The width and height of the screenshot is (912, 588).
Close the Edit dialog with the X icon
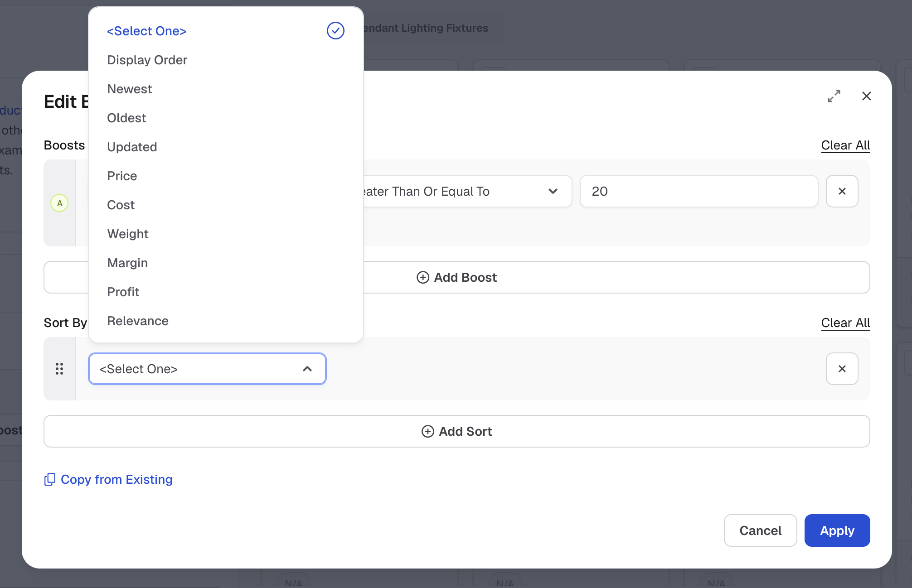click(x=866, y=96)
